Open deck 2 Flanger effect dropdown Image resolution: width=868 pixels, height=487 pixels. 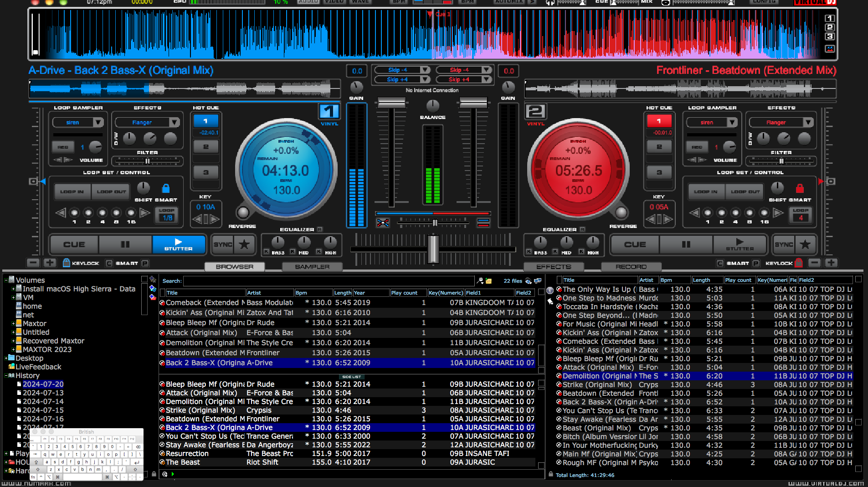808,122
